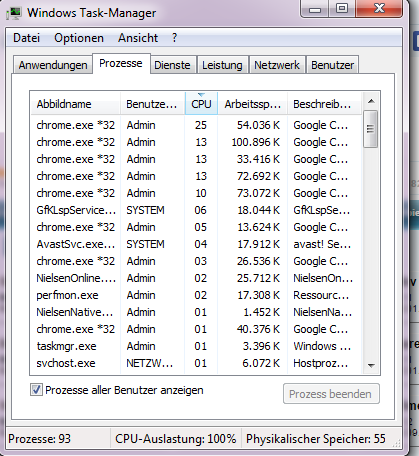Select chrome.exe row with 100.896 K memory
This screenshot has height=456, width=419.
coord(196,142)
